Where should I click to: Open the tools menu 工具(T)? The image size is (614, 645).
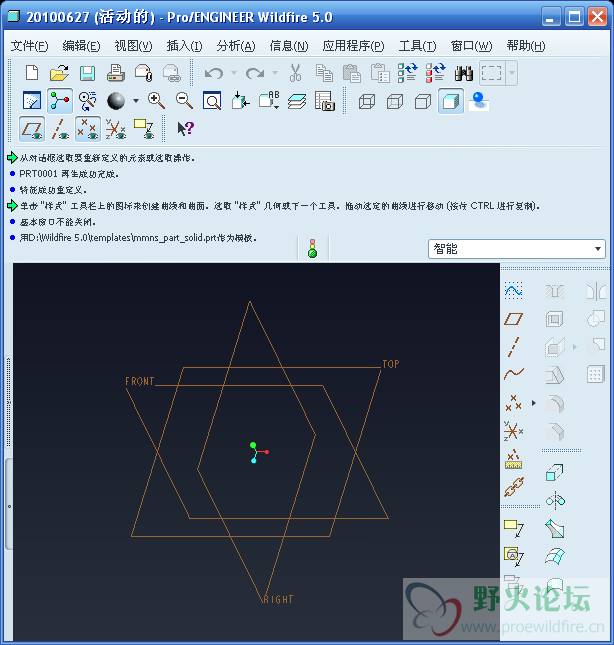pyautogui.click(x=417, y=46)
